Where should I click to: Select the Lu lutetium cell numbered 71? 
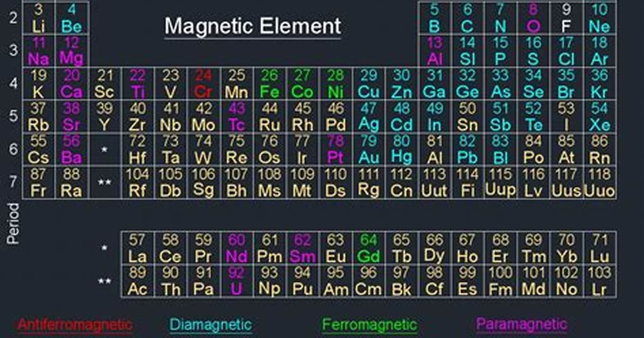pyautogui.click(x=600, y=248)
